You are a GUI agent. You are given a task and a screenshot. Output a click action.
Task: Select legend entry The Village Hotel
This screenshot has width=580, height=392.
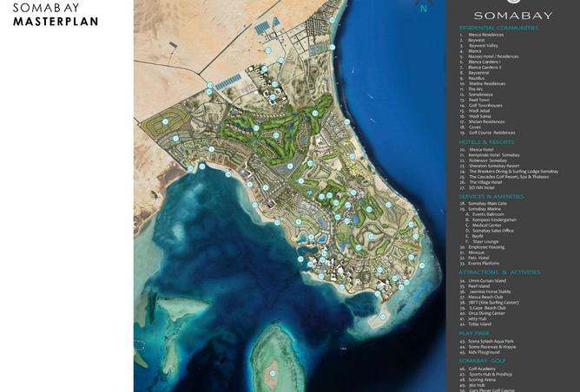point(480,182)
